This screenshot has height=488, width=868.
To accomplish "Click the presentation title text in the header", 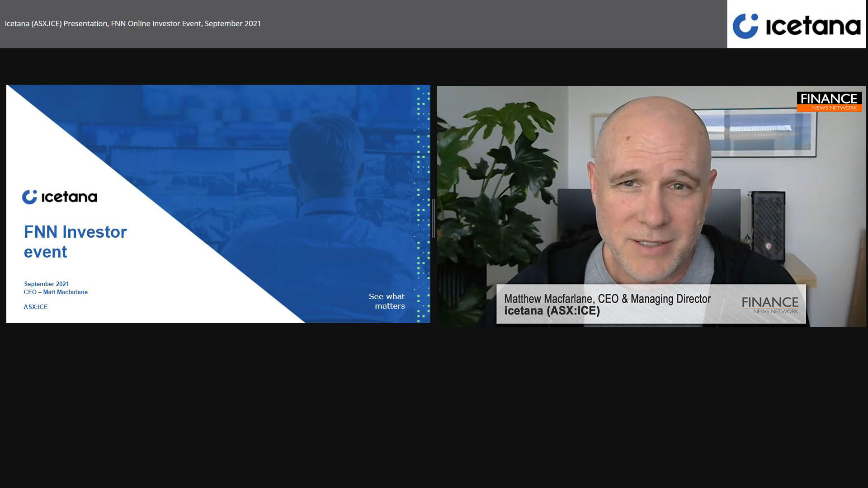I will point(133,23).
